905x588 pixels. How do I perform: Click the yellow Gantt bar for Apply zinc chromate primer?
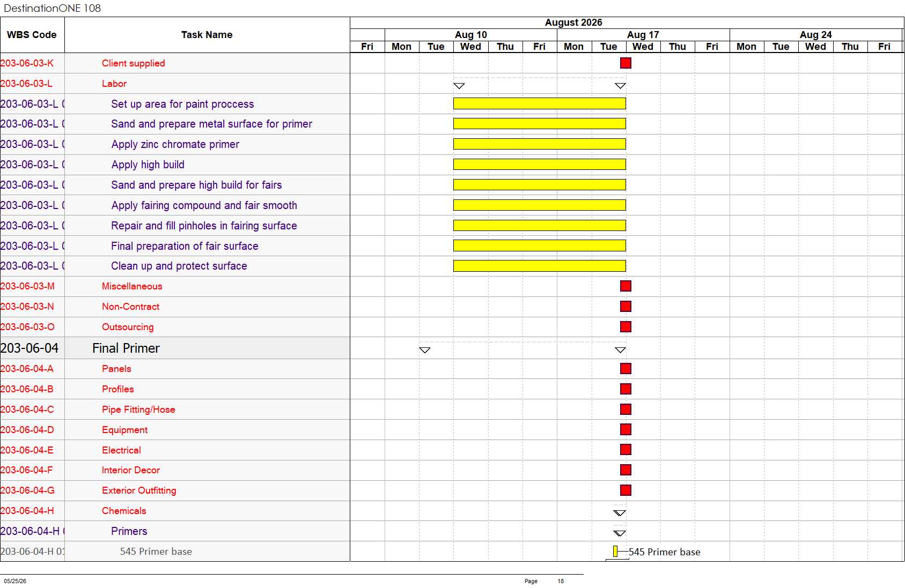pyautogui.click(x=540, y=144)
